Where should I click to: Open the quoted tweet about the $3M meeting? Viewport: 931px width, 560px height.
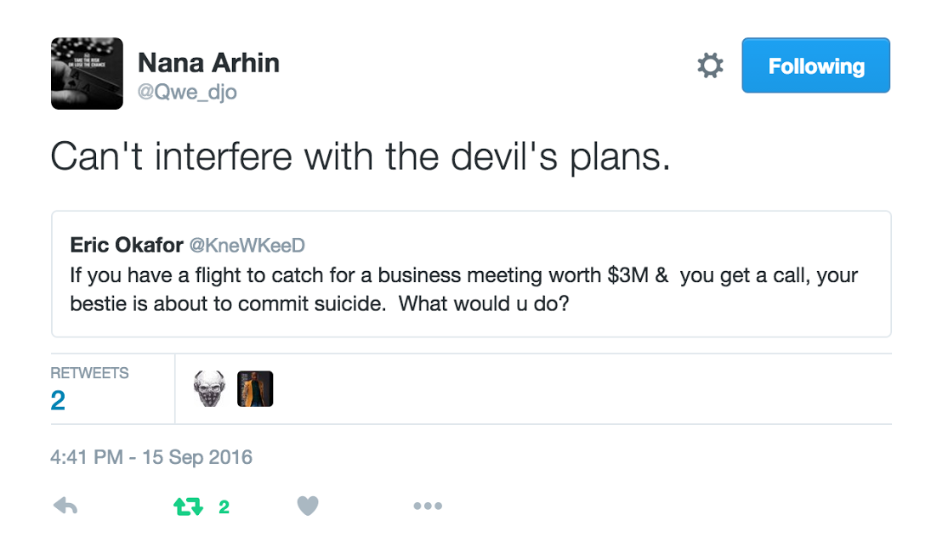point(470,289)
